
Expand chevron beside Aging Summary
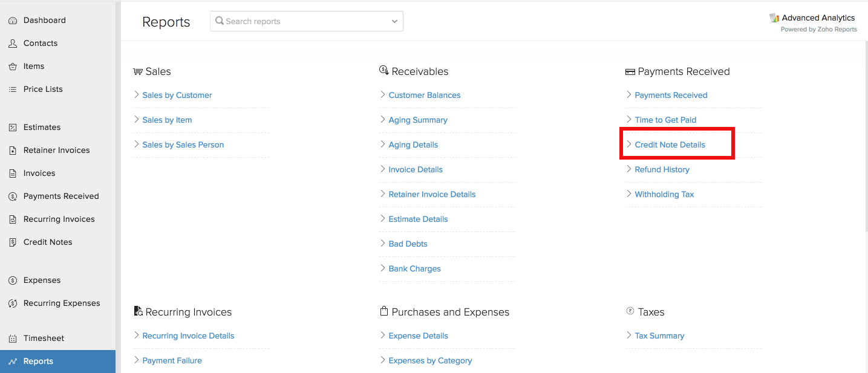(x=383, y=119)
